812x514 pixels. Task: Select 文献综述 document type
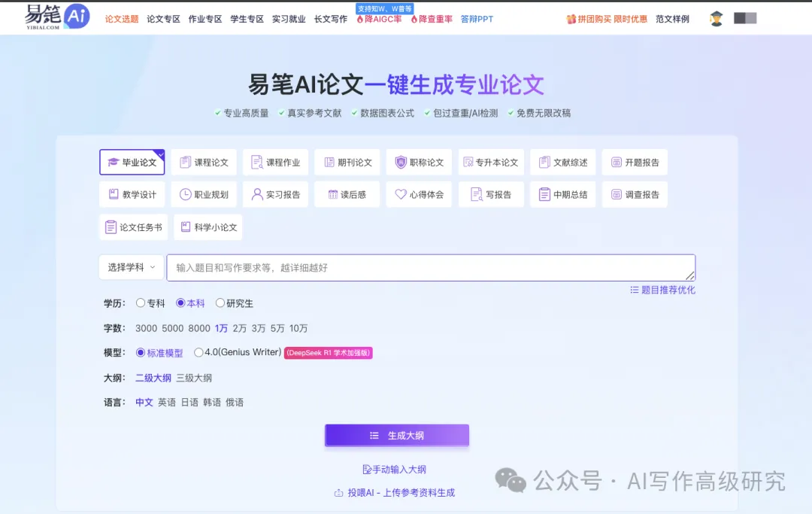tap(563, 163)
